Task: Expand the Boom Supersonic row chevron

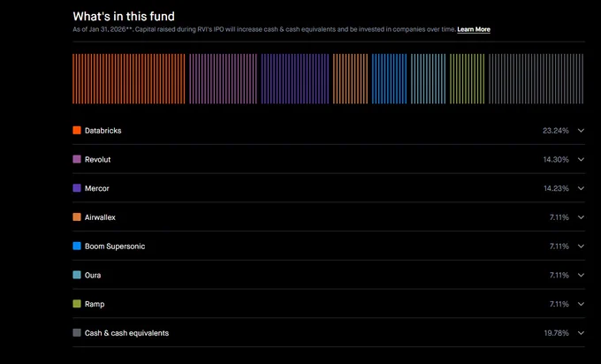Action: [x=581, y=246]
